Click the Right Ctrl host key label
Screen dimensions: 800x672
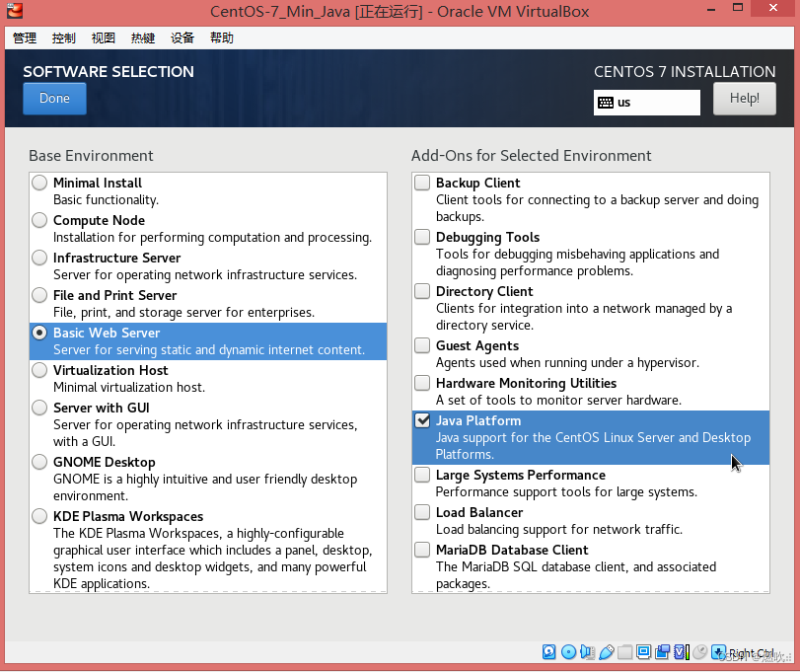[752, 652]
